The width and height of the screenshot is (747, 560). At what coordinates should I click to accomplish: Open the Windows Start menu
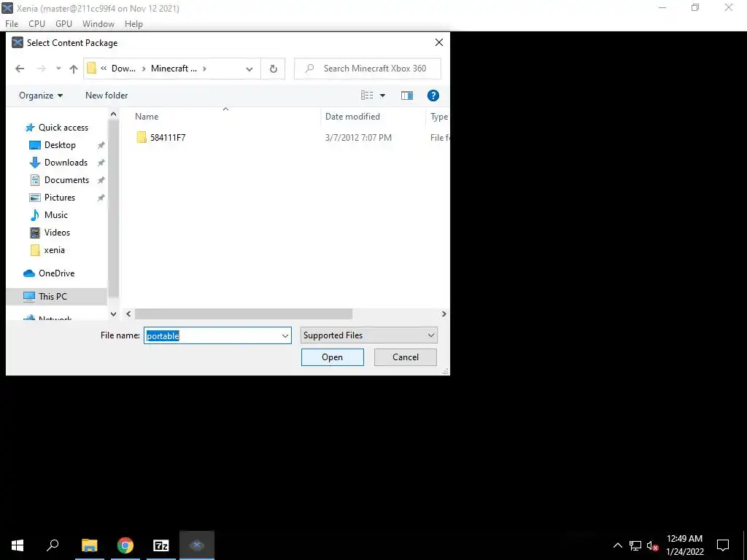(18, 545)
